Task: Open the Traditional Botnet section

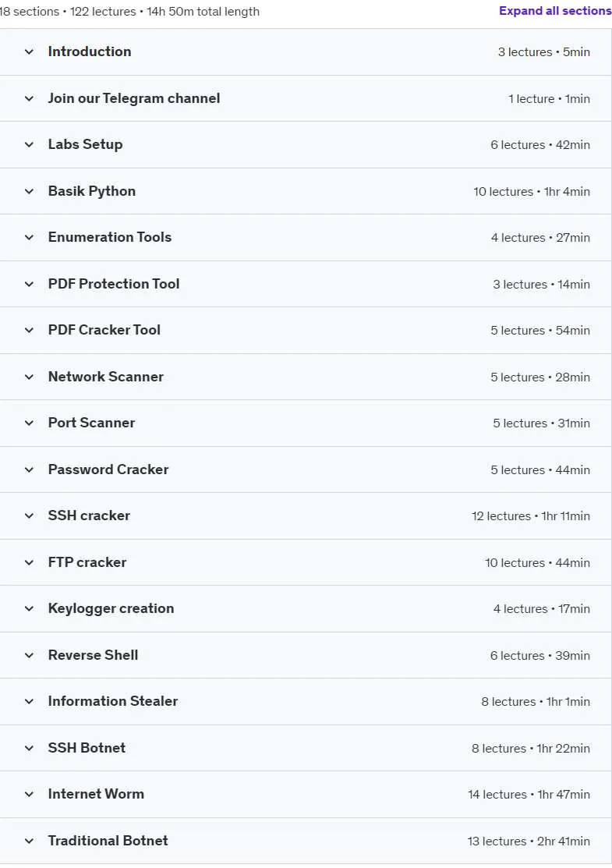Action: (306, 841)
